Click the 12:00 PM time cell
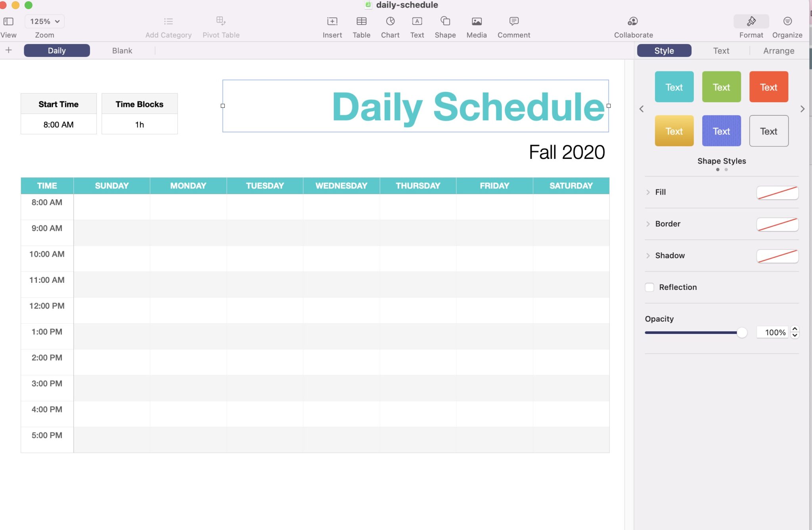Screen dimensions: 812x530 point(47,310)
